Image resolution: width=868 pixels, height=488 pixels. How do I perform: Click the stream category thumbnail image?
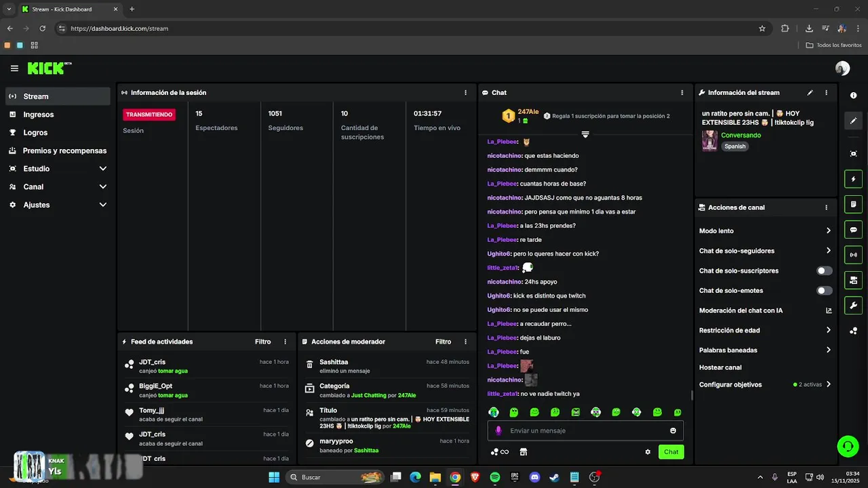[709, 141]
